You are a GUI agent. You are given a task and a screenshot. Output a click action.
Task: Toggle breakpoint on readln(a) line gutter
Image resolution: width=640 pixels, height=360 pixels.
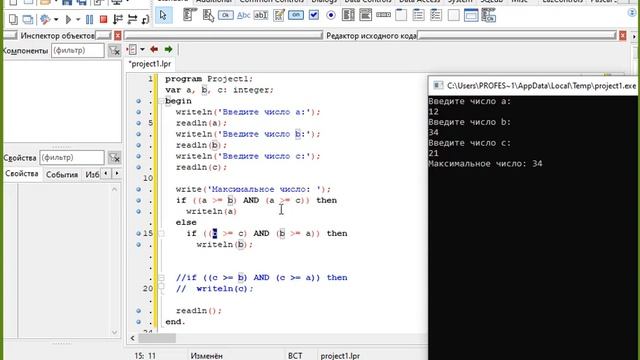[139, 123]
